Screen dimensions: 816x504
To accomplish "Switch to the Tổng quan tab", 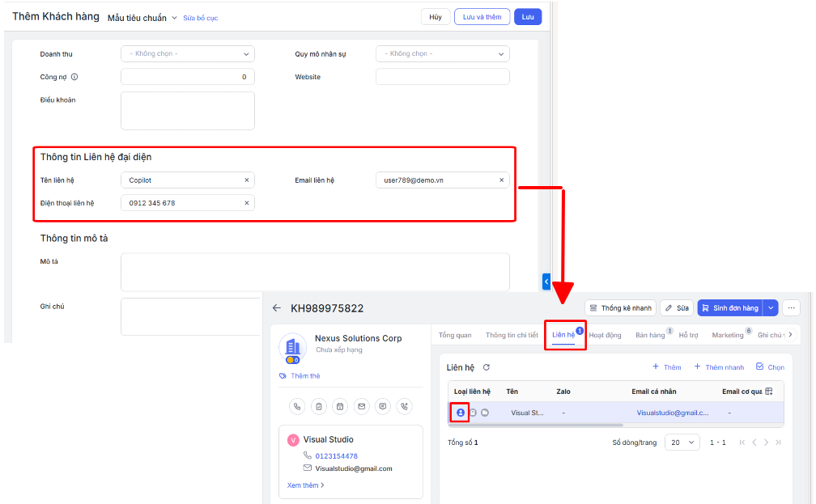I will [455, 335].
